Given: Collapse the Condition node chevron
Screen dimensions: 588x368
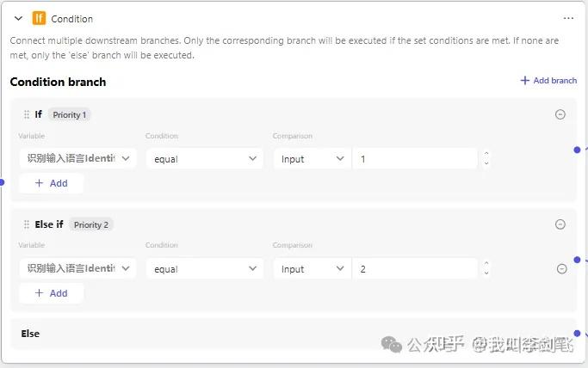Looking at the screenshot, I should [18, 18].
